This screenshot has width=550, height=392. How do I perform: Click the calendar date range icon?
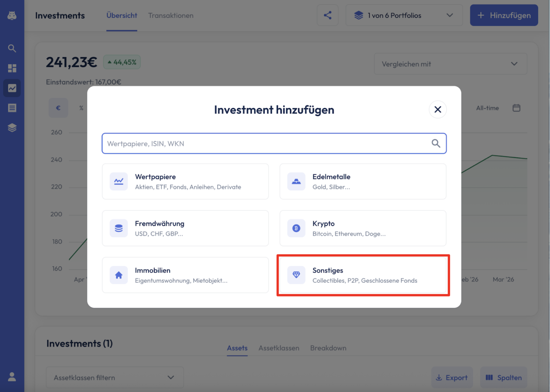(516, 108)
